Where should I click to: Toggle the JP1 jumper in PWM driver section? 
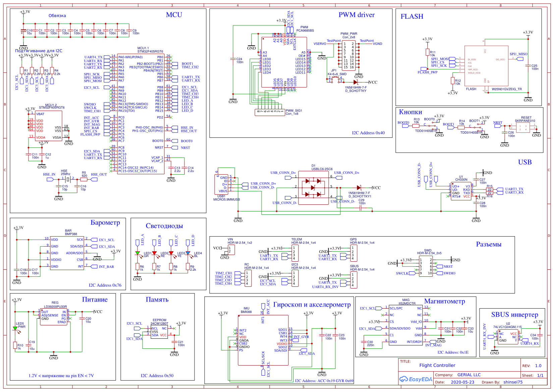[335, 79]
